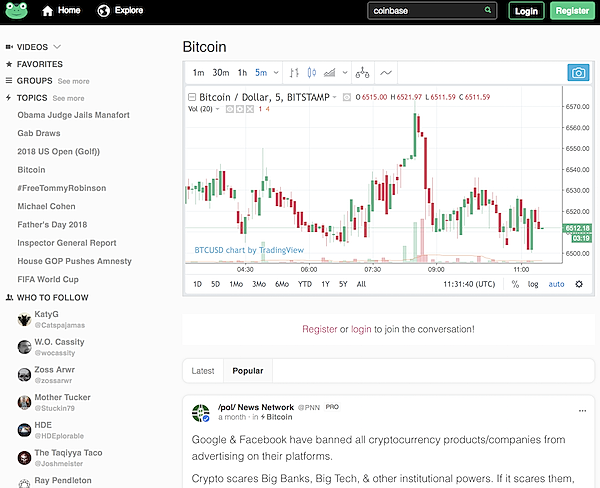This screenshot has height=488, width=600.
Task: Switch chart interval to 30m
Action: [221, 72]
